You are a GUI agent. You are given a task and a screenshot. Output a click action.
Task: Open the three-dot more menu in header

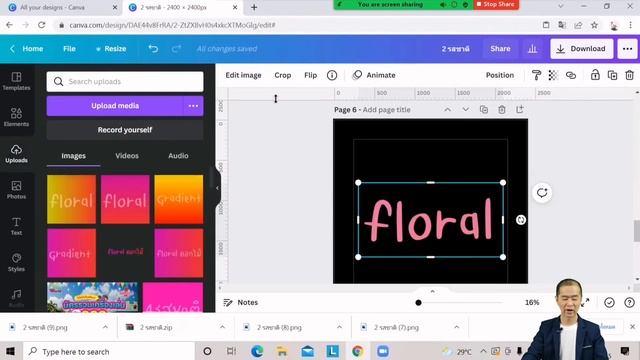pos(627,49)
